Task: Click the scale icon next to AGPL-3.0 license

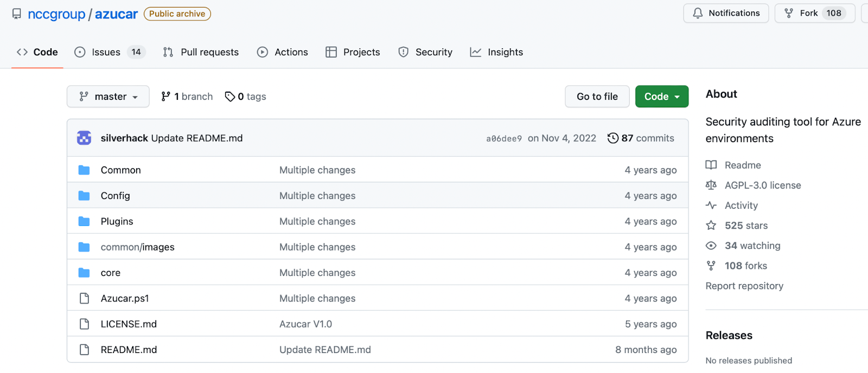Action: [711, 185]
